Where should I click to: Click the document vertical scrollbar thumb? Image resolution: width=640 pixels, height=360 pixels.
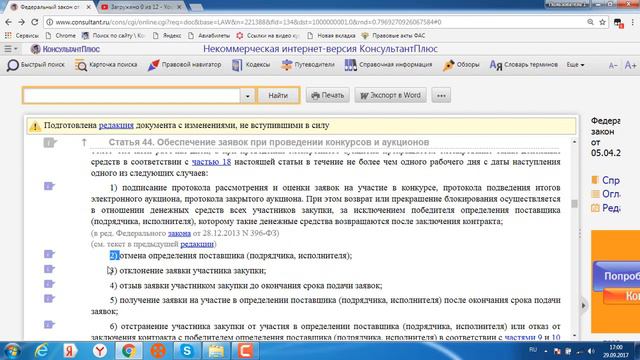click(574, 203)
